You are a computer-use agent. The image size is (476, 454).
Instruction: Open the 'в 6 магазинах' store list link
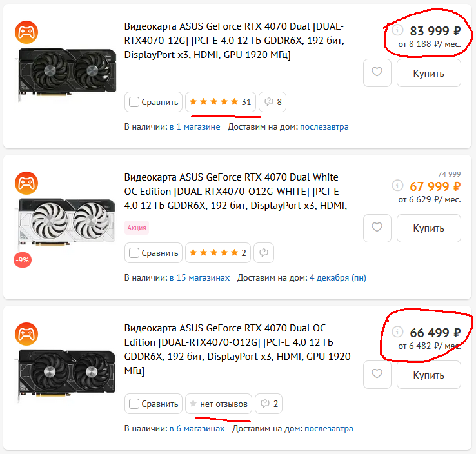pos(197,428)
